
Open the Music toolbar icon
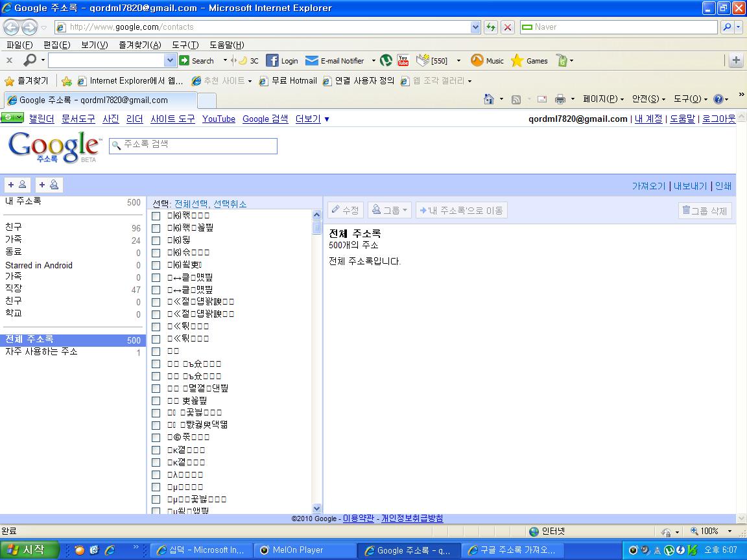click(477, 60)
